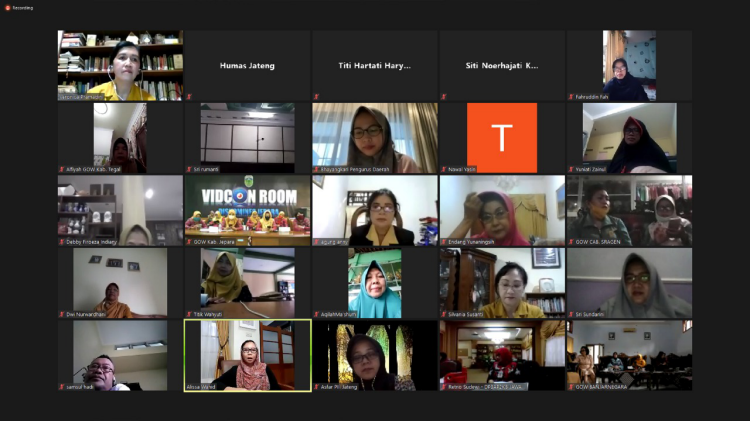Click muted mic icon beside Titik Wahyuti
Viewport: 750px width, 421px height.
point(189,314)
